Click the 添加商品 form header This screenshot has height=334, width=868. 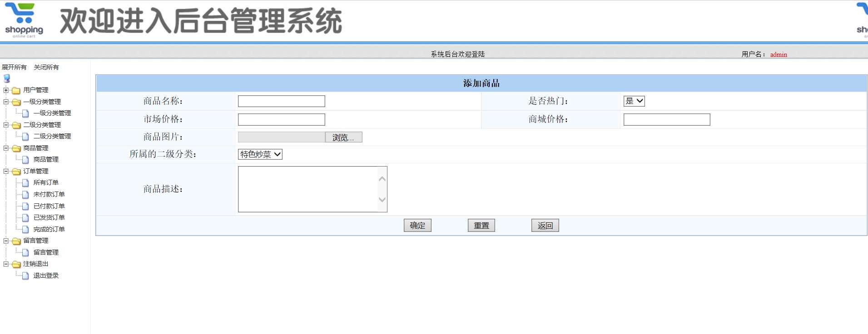click(481, 83)
